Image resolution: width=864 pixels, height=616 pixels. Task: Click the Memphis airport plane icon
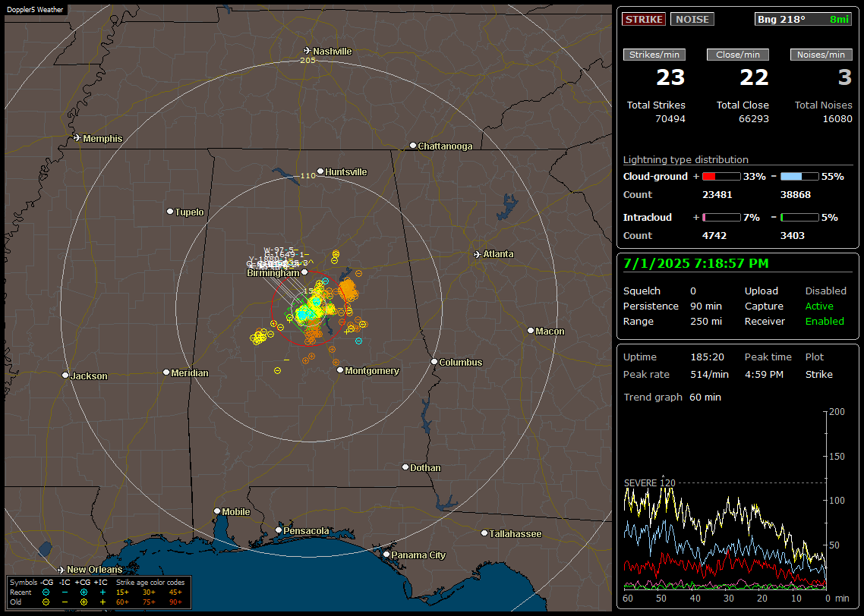(77, 137)
